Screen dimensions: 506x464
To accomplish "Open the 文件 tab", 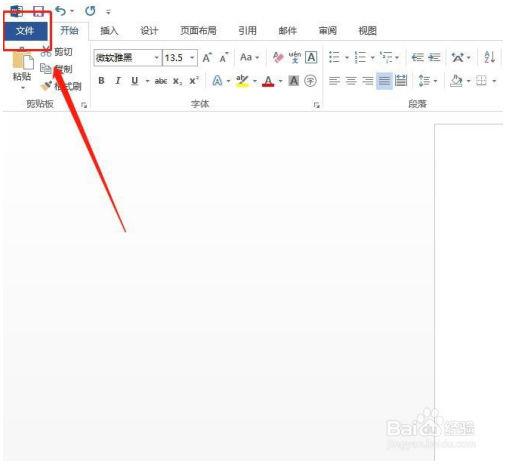I will (x=25, y=31).
